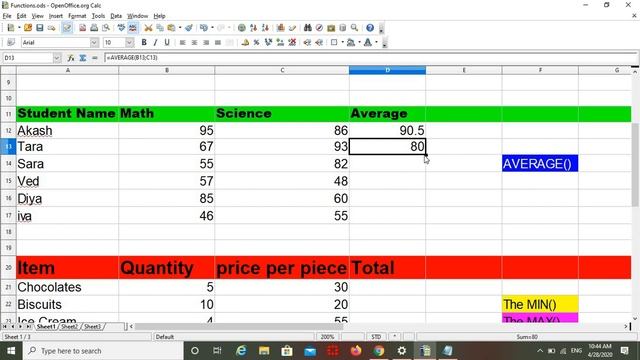The image size is (640, 360).
Task: Apply Currency number format icon
Action: click(245, 42)
